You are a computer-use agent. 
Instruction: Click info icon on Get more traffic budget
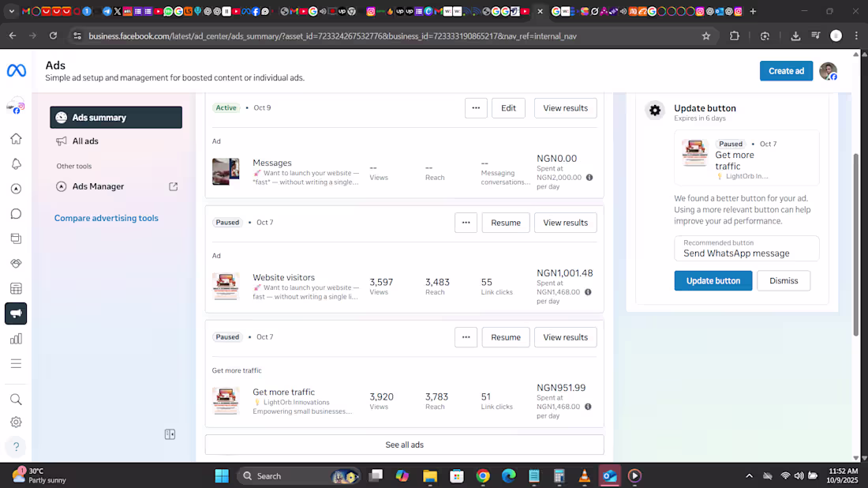click(588, 407)
